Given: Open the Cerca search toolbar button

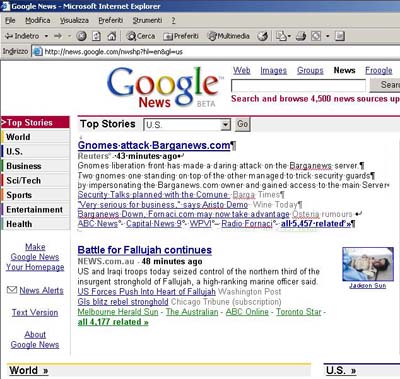Looking at the screenshot, I should coord(141,36).
